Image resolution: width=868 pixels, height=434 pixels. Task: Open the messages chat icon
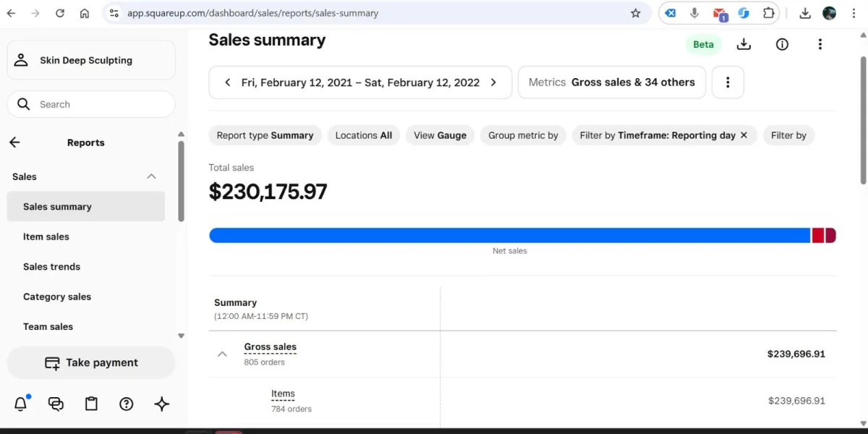[56, 404]
